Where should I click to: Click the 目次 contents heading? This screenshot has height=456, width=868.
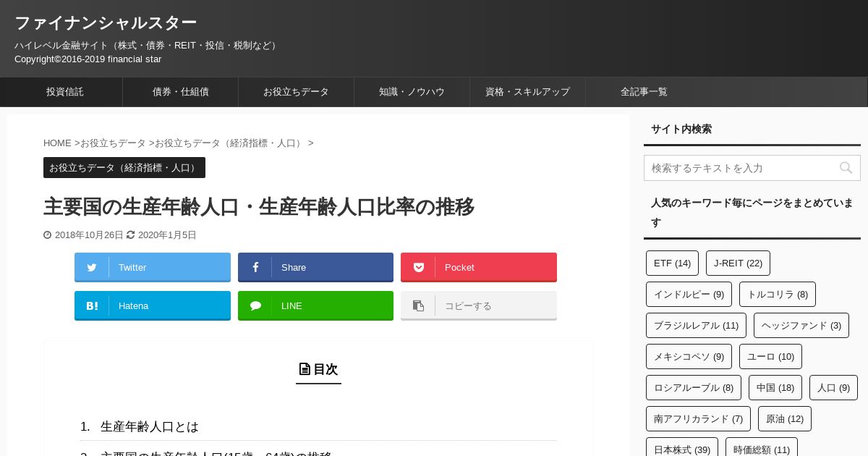(x=318, y=369)
